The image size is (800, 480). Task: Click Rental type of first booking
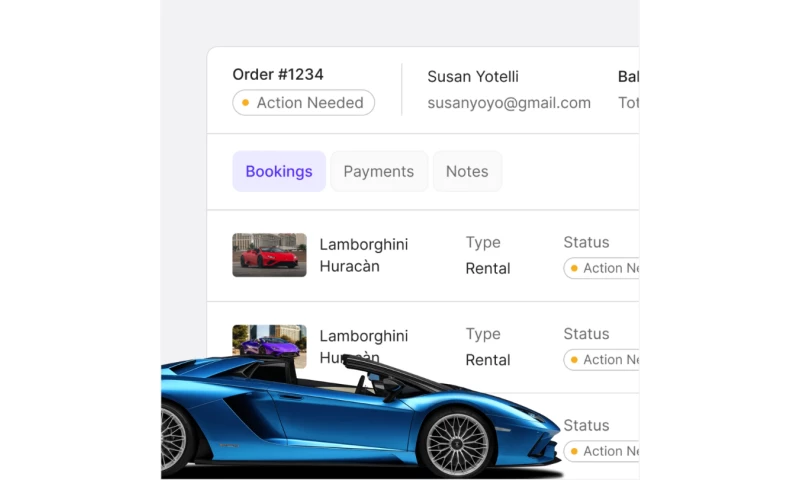click(488, 268)
